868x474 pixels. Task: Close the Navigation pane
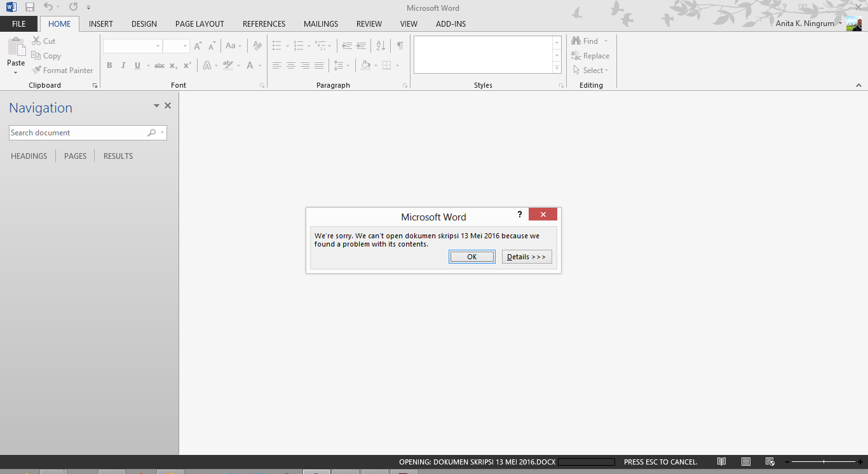(168, 106)
